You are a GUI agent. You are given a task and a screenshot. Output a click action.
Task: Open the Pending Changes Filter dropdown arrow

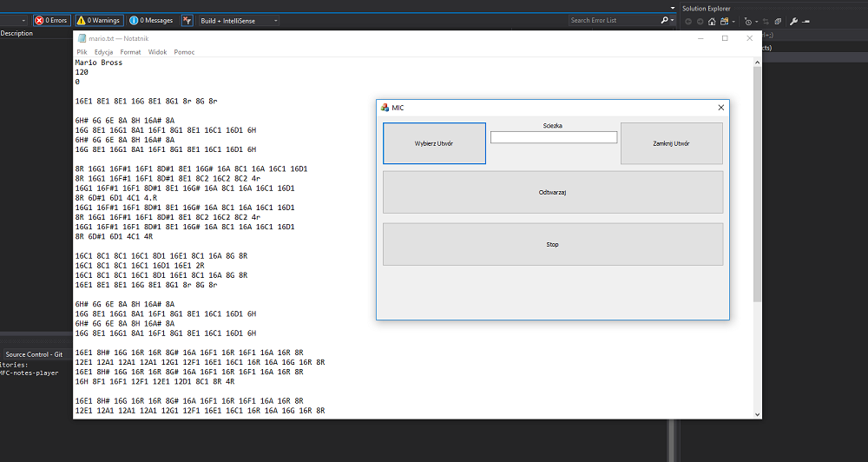tap(757, 21)
